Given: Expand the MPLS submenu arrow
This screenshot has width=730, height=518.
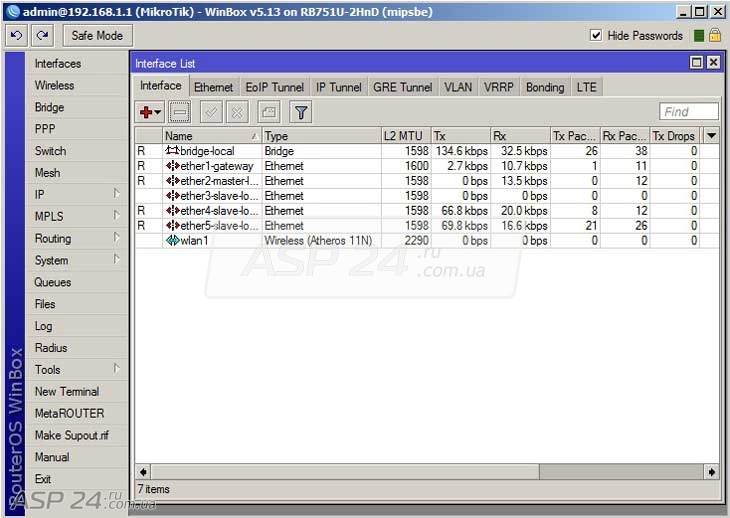Looking at the screenshot, I should [116, 215].
